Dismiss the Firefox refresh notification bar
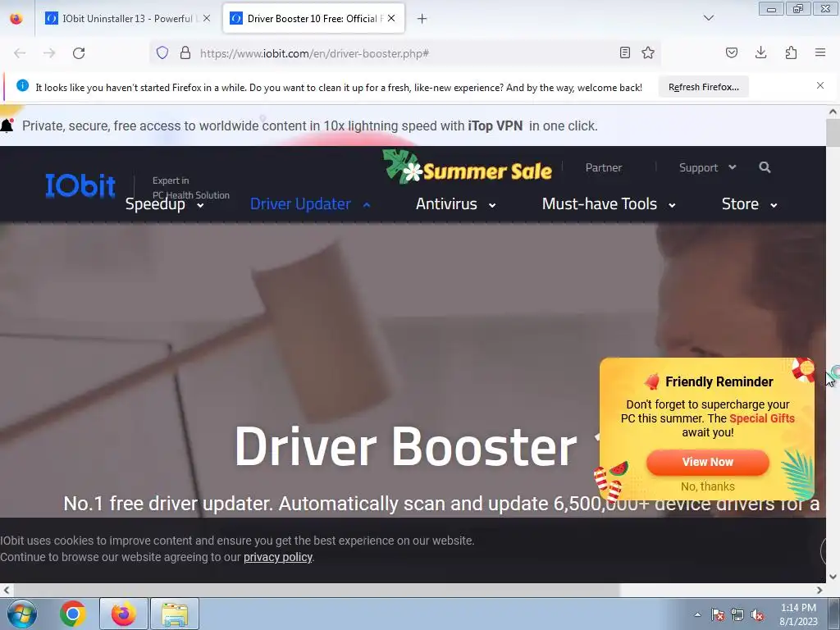Viewport: 840px width, 630px height. click(x=820, y=85)
